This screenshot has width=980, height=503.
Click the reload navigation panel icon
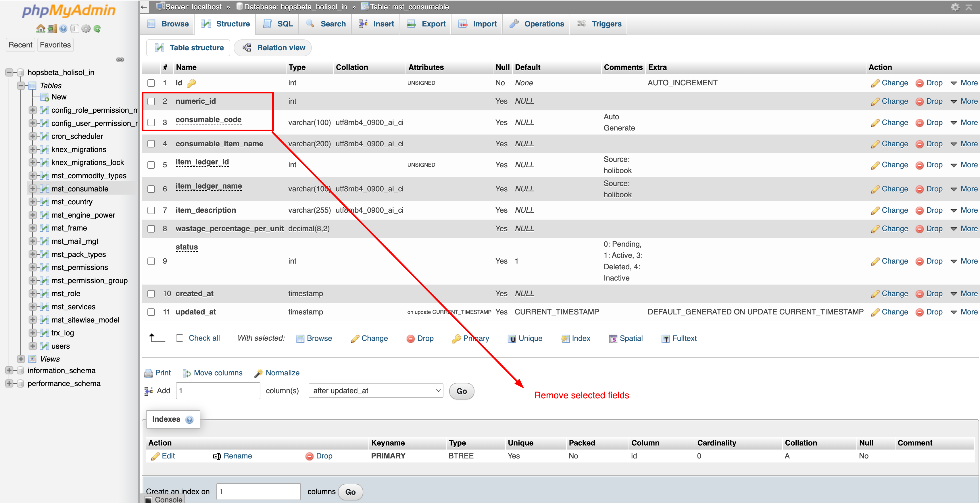(97, 28)
